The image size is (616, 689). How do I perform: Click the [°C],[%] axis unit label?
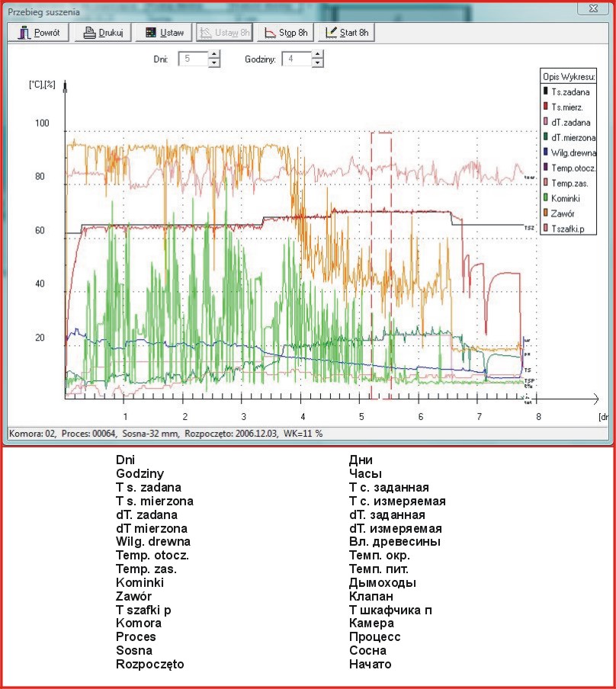click(x=42, y=85)
